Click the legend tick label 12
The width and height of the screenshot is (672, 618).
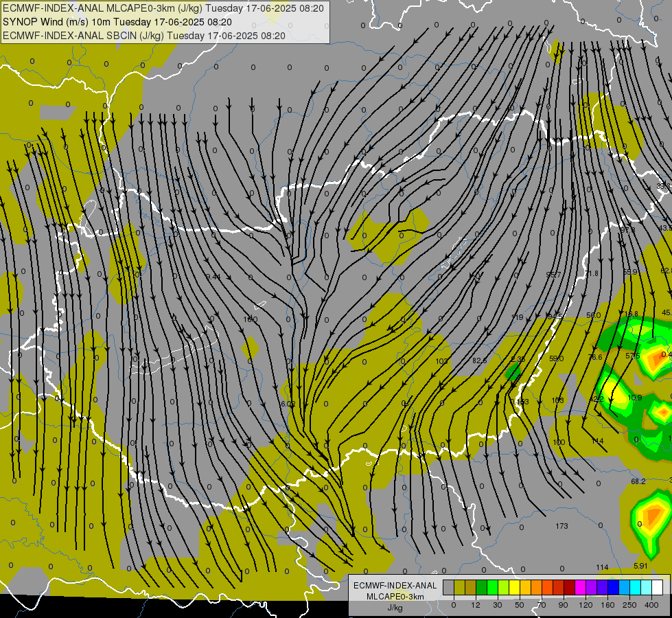[x=476, y=605]
